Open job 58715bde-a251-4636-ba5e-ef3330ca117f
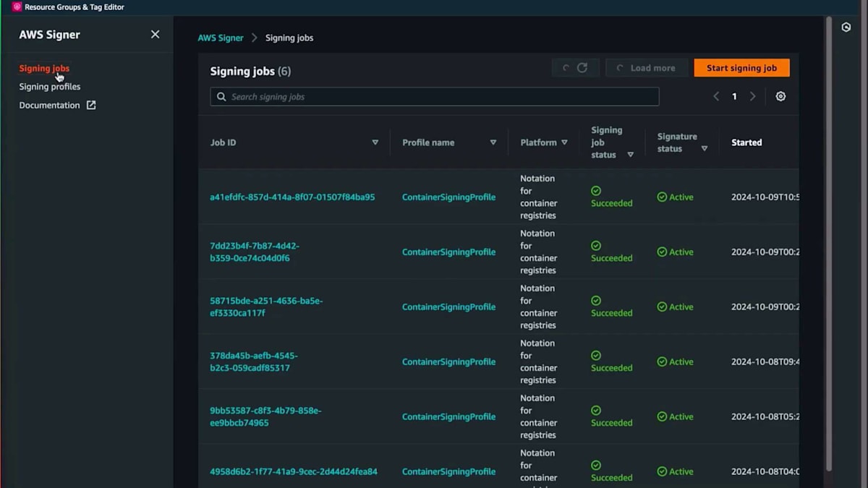This screenshot has width=868, height=488. click(x=266, y=307)
